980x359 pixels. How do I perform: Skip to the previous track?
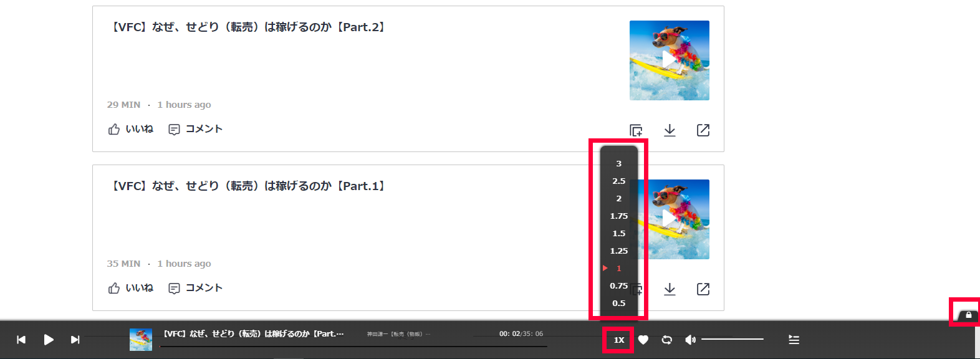tap(21, 340)
